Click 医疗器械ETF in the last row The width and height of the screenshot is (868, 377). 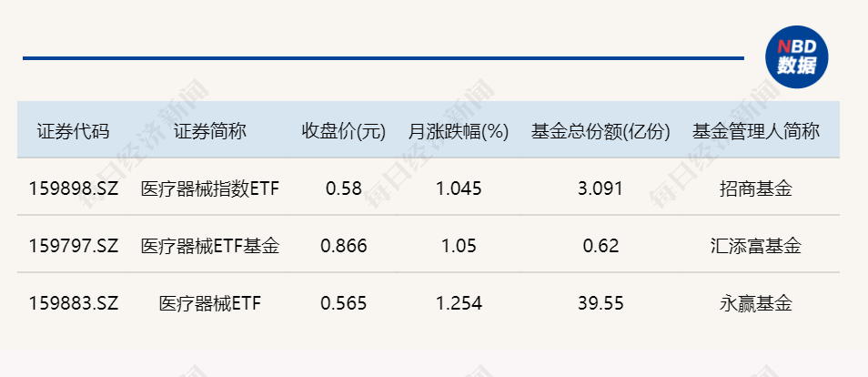coord(210,303)
